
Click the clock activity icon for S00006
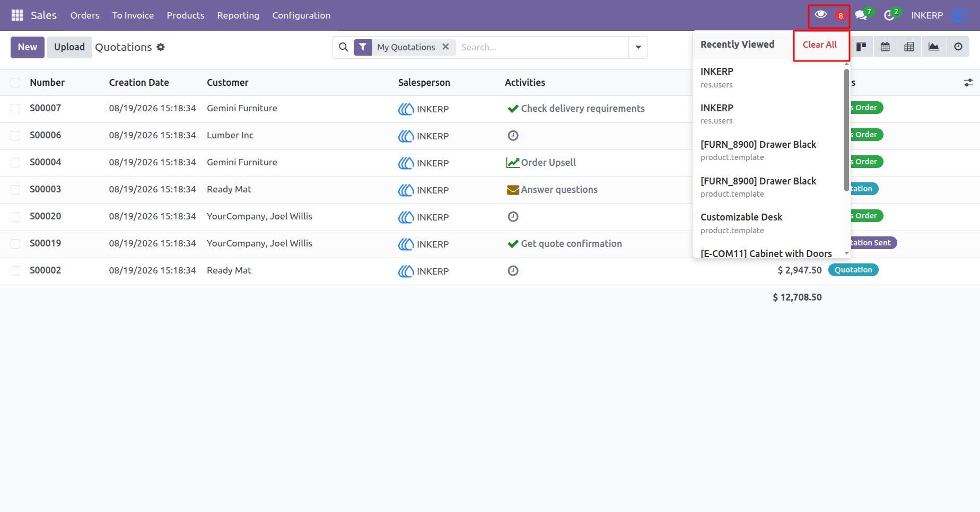pos(513,136)
